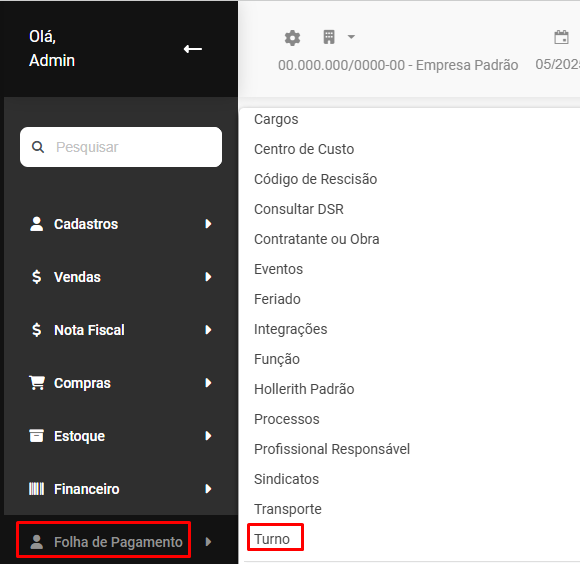The width and height of the screenshot is (580, 564).
Task: Click the magnifier icon in search box
Action: pos(38,147)
